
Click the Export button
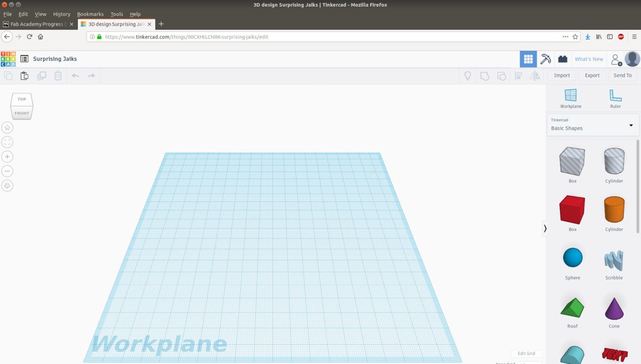[592, 75]
